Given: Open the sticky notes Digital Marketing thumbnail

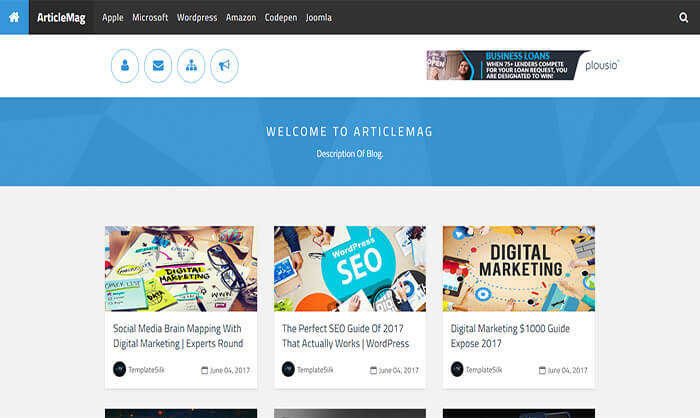Looking at the screenshot, I should pyautogui.click(x=181, y=268).
